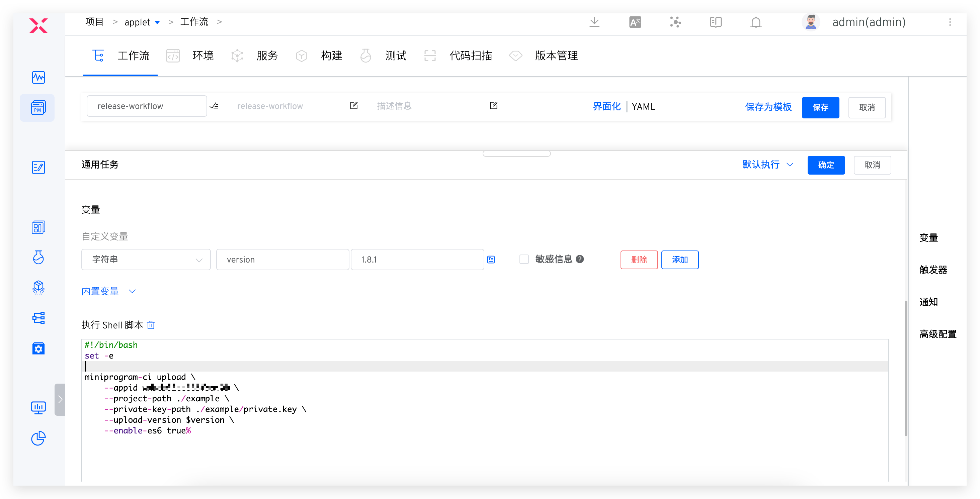
Task: Switch to the 工作流 tab
Action: 120,56
